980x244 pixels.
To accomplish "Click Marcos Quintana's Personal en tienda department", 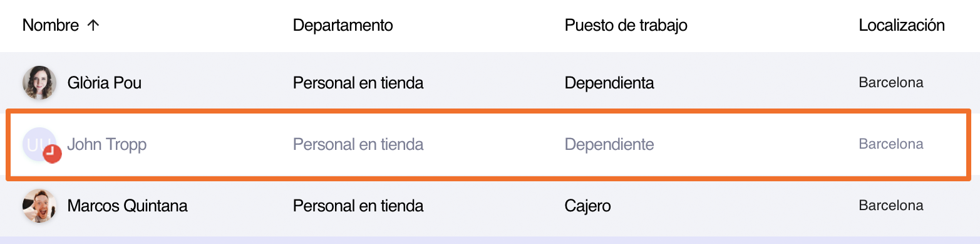I will point(358,206).
